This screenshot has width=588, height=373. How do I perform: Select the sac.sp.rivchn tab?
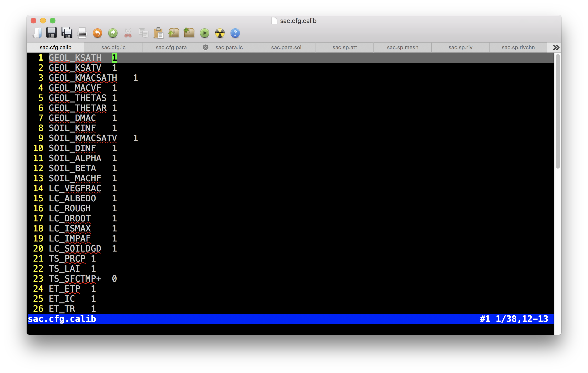point(518,47)
